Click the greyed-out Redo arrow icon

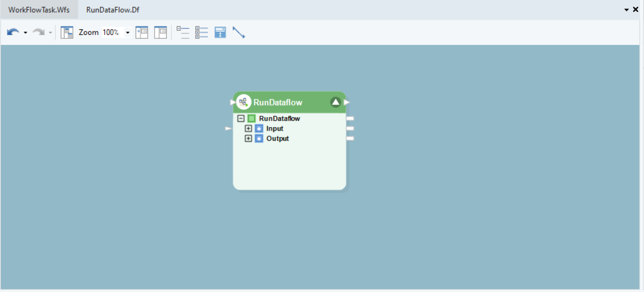[38, 32]
